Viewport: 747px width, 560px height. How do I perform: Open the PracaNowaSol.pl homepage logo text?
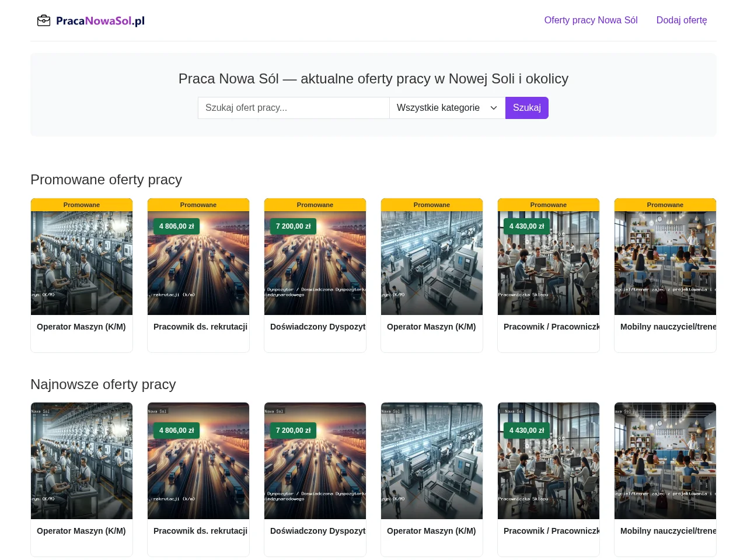[x=100, y=21]
